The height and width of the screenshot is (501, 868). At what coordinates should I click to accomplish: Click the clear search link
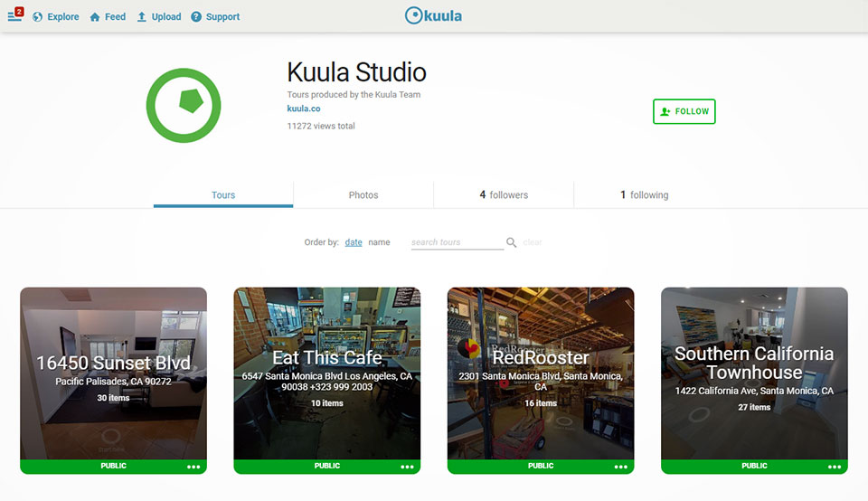pyautogui.click(x=532, y=242)
